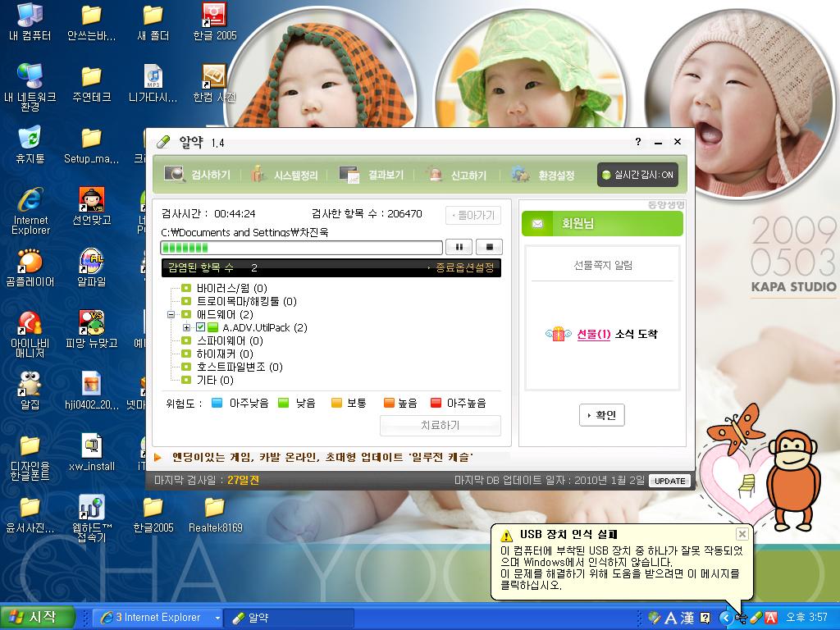The height and width of the screenshot is (630, 840).
Task: Open 내 네트워크 환경 desktop icon
Action: (30, 87)
